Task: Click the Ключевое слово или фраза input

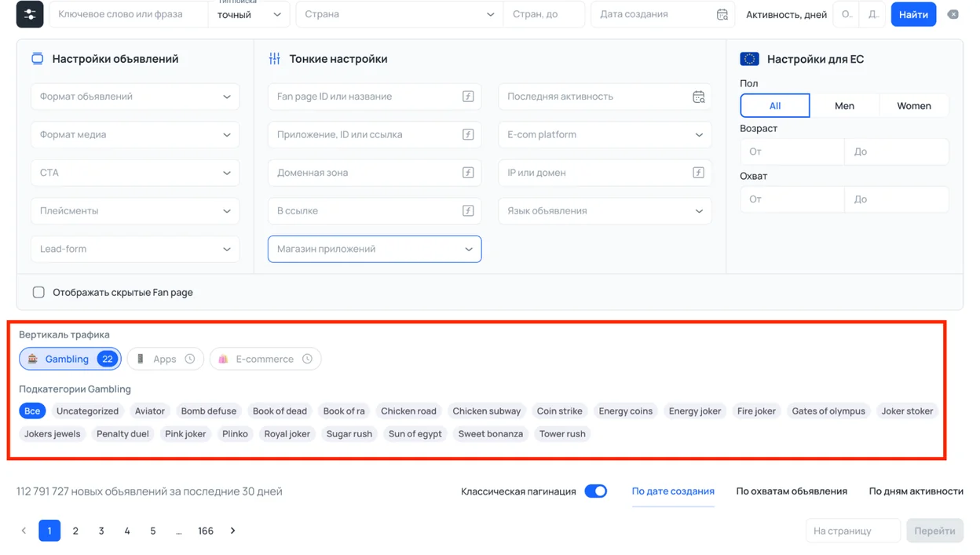Action: [129, 14]
